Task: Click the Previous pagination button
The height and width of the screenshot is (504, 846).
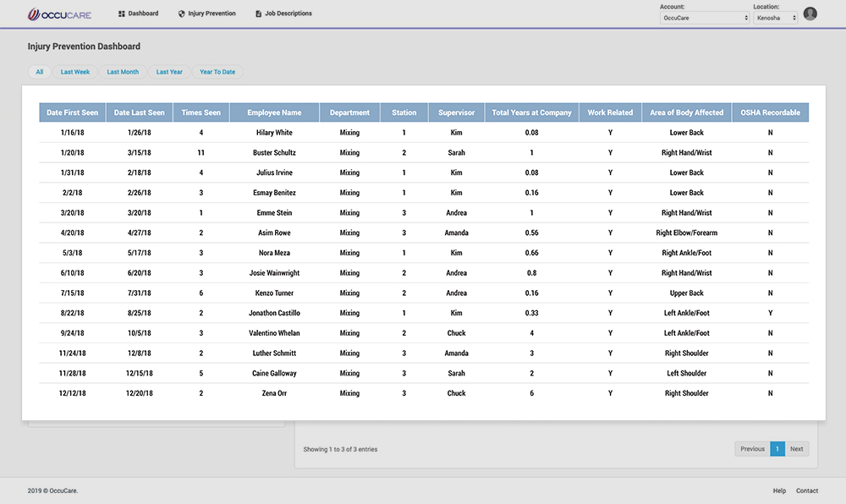Action: [752, 449]
